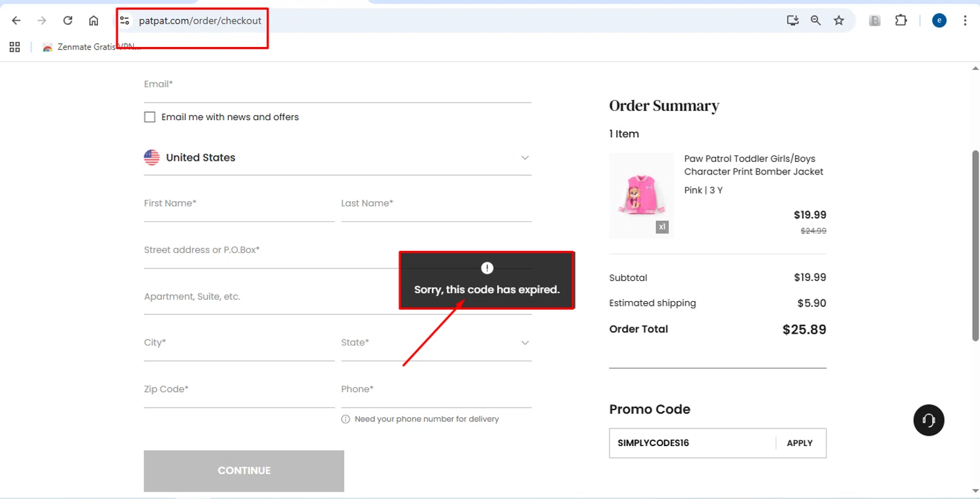Click the 'Pink | 3 Y' variant text
Screen dimensions: 980x499
(704, 191)
